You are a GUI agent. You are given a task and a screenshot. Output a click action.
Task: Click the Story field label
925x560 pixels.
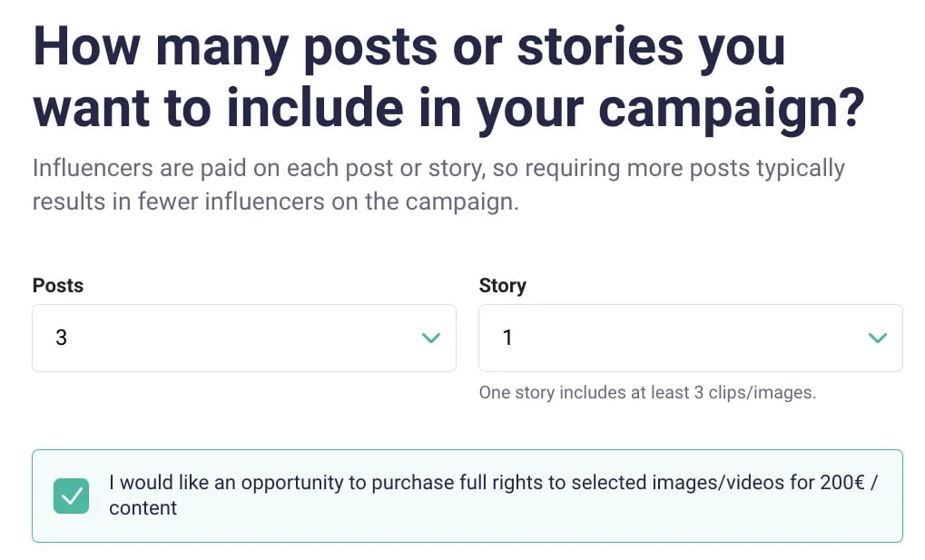pyautogui.click(x=501, y=285)
